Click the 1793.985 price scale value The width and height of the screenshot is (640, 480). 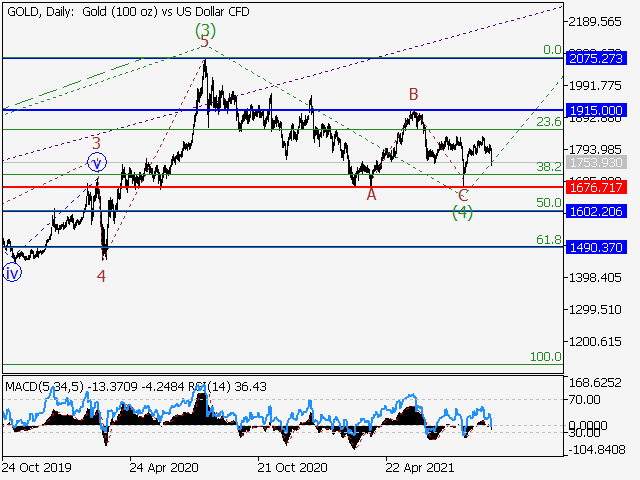tap(595, 149)
